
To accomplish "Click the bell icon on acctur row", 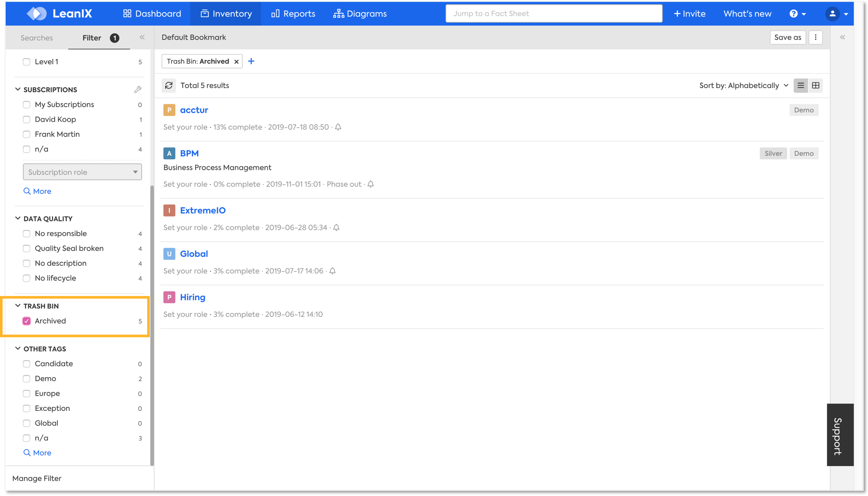I will coord(338,127).
